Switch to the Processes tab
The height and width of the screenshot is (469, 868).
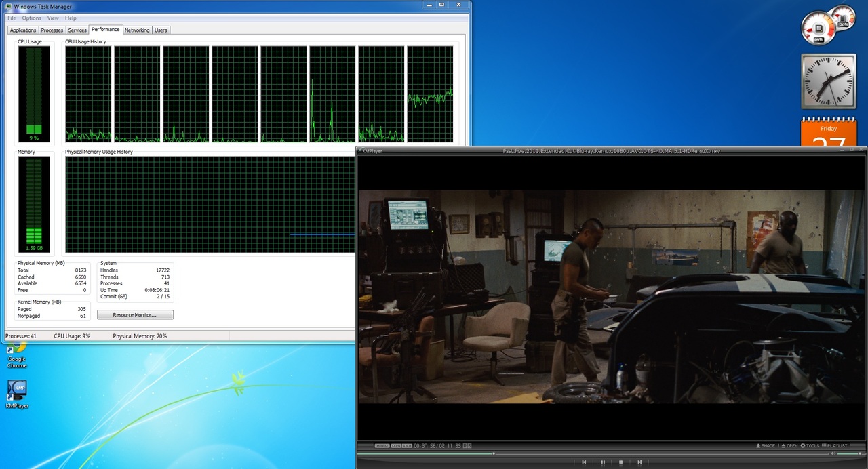coord(52,30)
